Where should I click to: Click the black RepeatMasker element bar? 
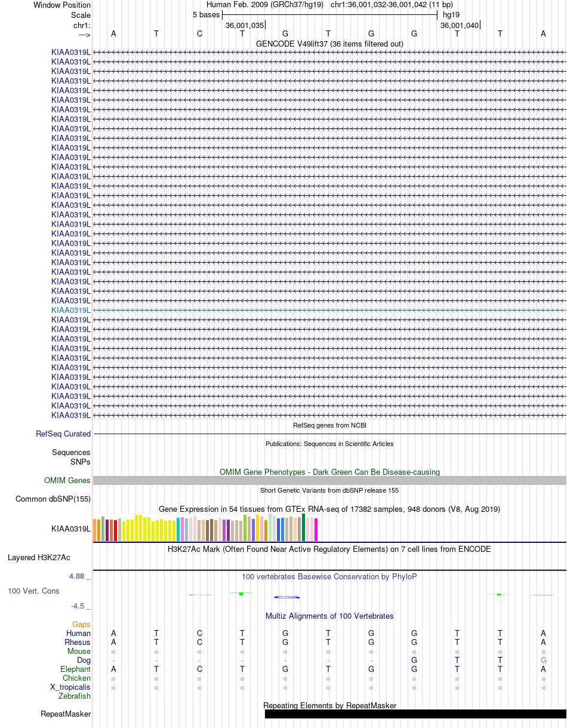415,714
